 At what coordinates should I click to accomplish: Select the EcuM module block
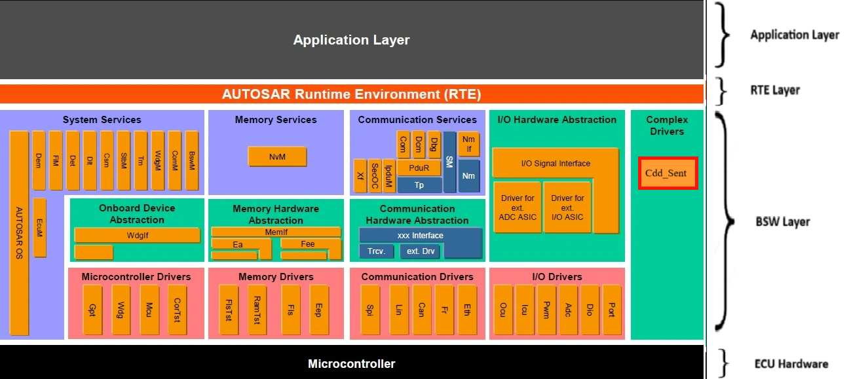39,227
